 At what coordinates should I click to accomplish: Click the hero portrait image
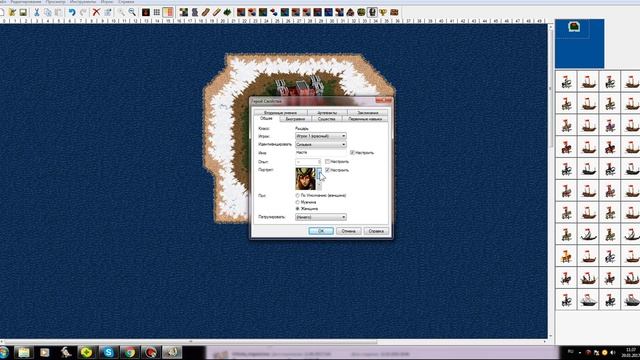coord(305,179)
